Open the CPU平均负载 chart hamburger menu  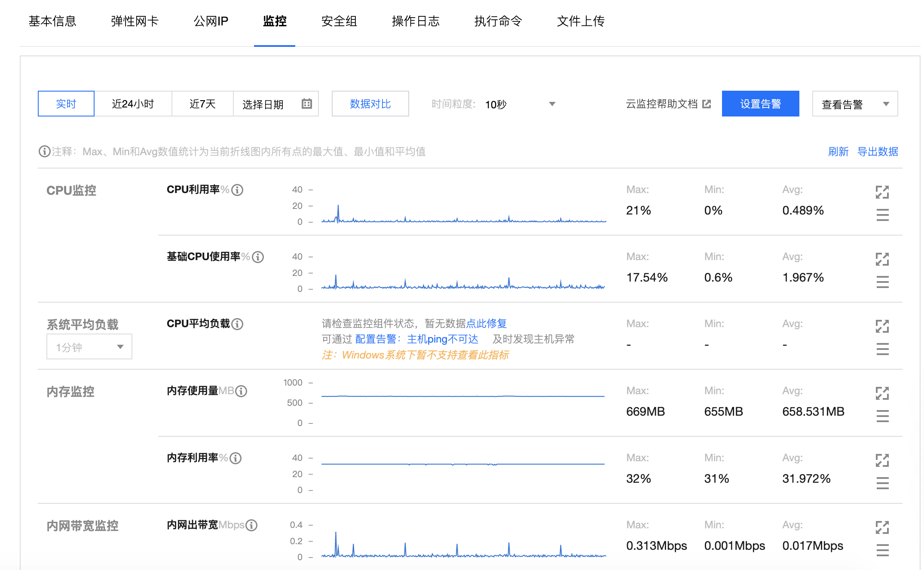click(882, 349)
